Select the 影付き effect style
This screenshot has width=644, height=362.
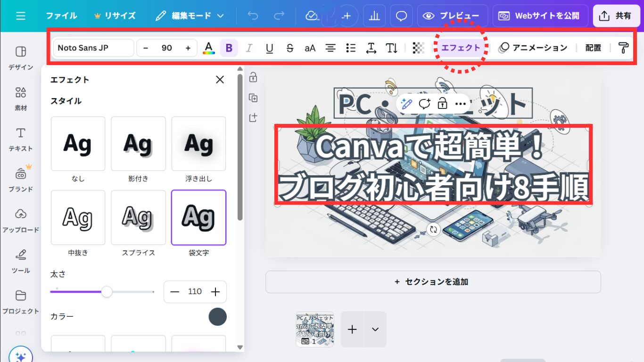tap(138, 144)
